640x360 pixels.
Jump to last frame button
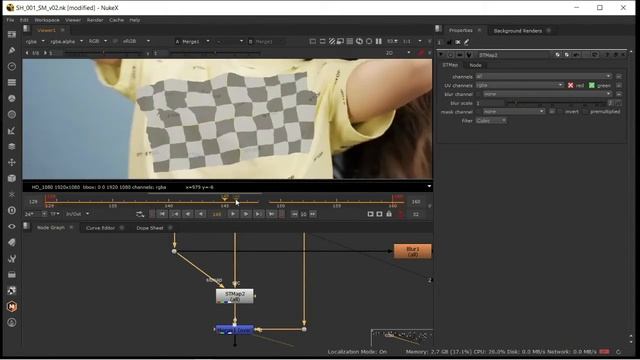pos(271,214)
